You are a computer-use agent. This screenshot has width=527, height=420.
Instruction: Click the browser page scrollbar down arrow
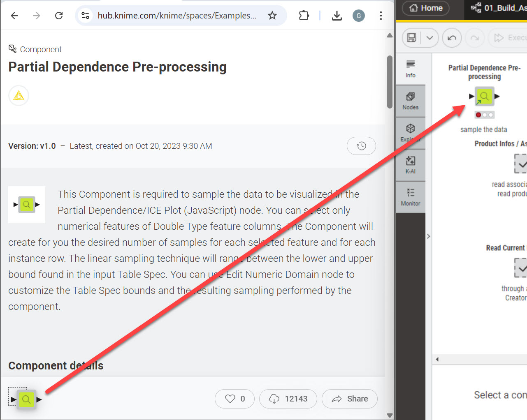coord(390,415)
